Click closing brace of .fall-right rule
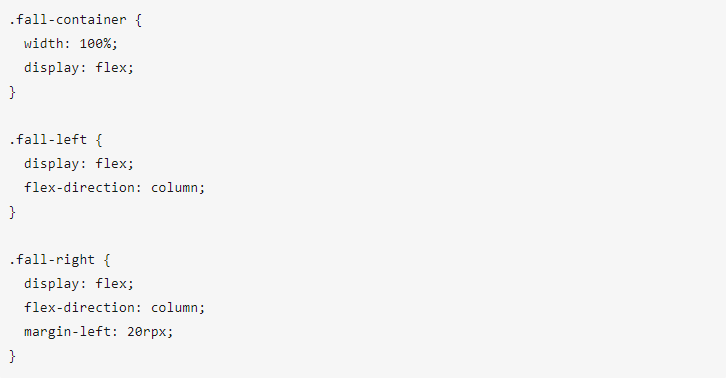The width and height of the screenshot is (726, 378). coord(13,356)
